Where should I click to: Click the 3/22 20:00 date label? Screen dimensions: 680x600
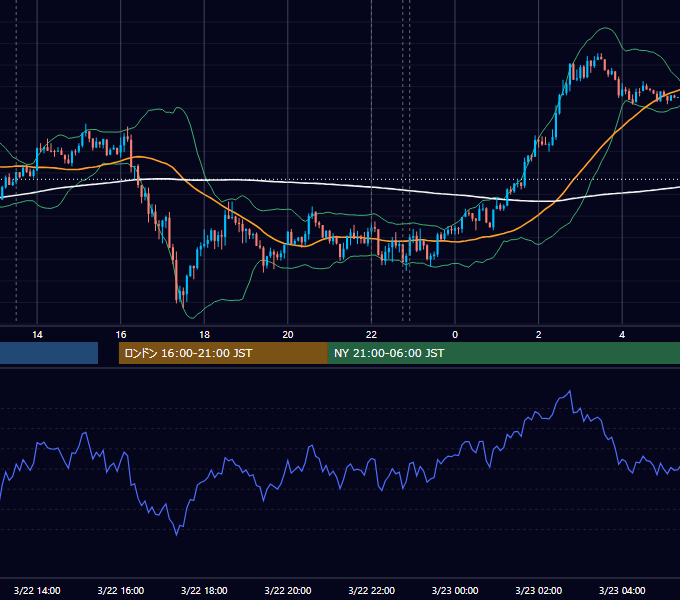tap(288, 590)
